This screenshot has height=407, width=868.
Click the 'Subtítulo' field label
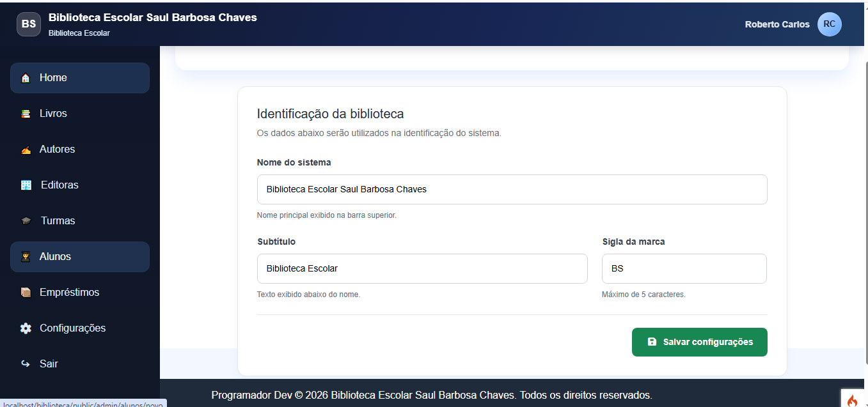point(276,242)
